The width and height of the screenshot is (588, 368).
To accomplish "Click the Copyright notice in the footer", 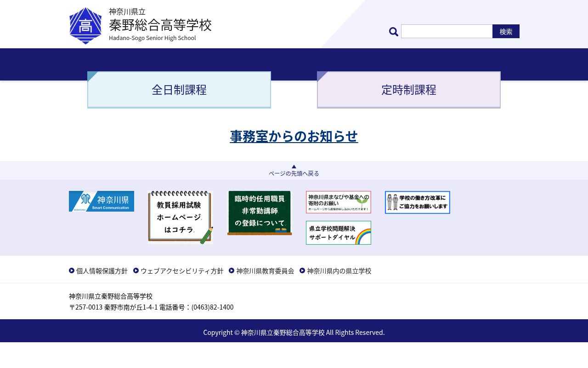I will [x=294, y=332].
